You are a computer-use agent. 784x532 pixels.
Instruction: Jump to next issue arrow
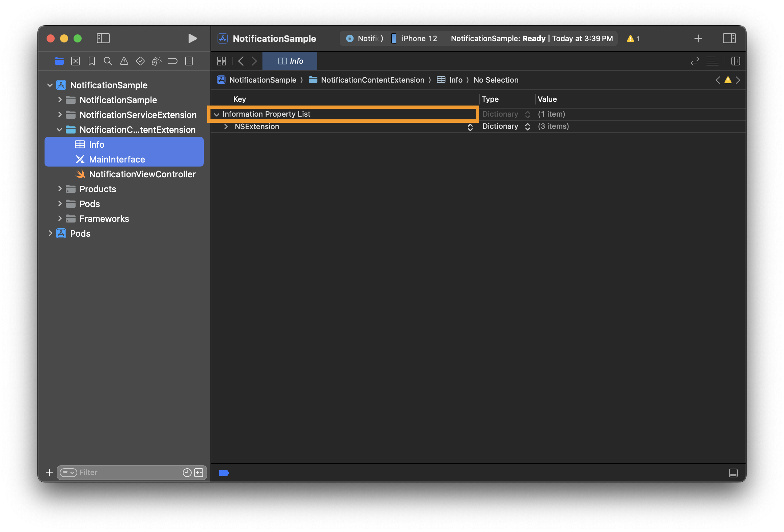pos(738,80)
